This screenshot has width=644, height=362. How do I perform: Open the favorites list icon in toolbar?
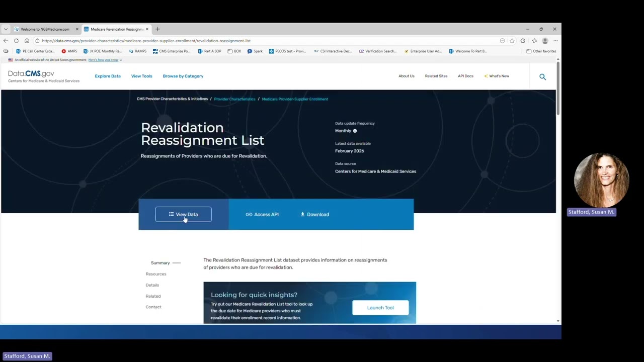pyautogui.click(x=534, y=41)
